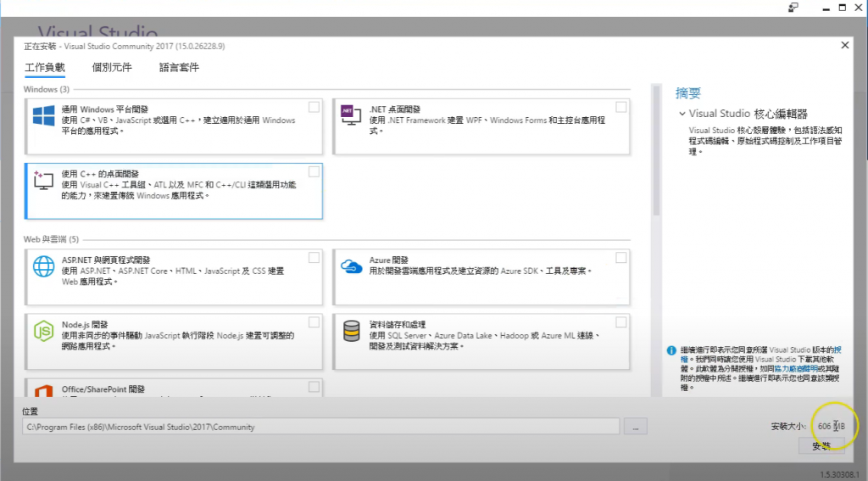Maximize the Visual Studio installer window

pyautogui.click(x=842, y=7)
